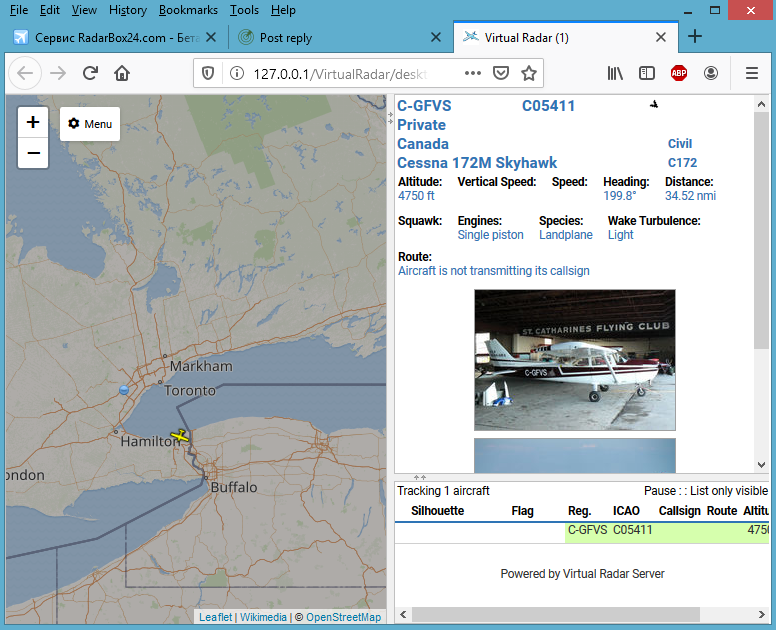Click the aircraft list horizontal scrollbar thumb
776x630 pixels.
point(556,614)
